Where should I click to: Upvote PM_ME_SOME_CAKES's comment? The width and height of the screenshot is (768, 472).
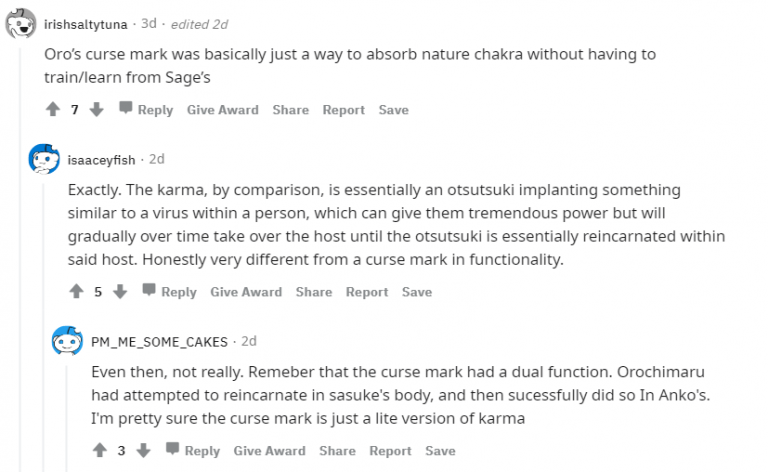[x=99, y=451]
